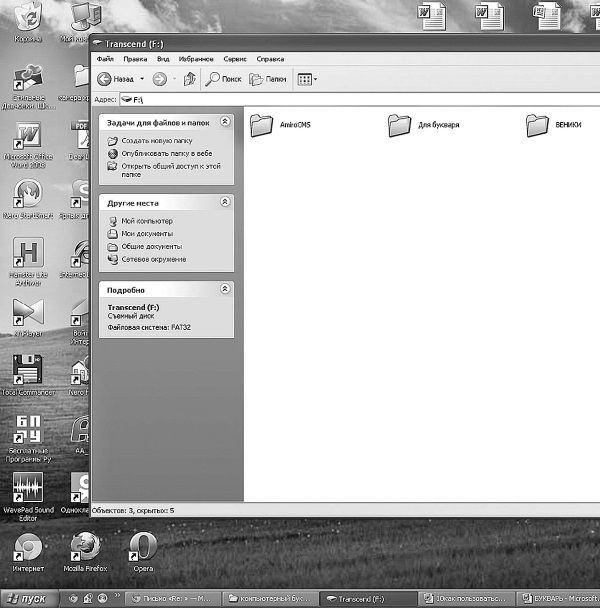The height and width of the screenshot is (608, 600).
Task: Open the Views dropdown in the toolbar
Action: [308, 78]
